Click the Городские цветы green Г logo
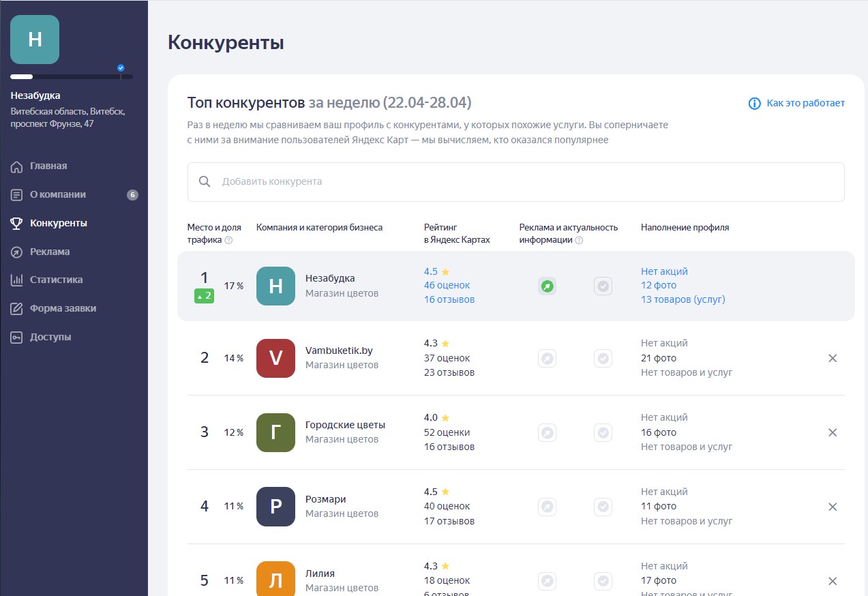The image size is (868, 596). coord(275,432)
